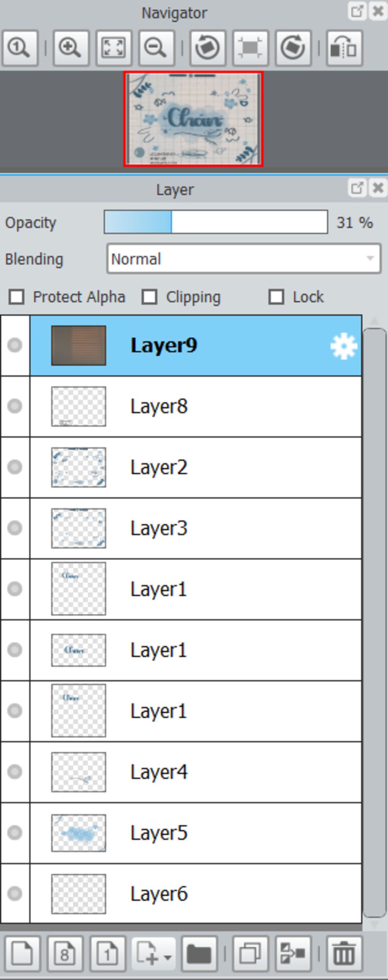Flip the canvas view horizontally

point(344,48)
